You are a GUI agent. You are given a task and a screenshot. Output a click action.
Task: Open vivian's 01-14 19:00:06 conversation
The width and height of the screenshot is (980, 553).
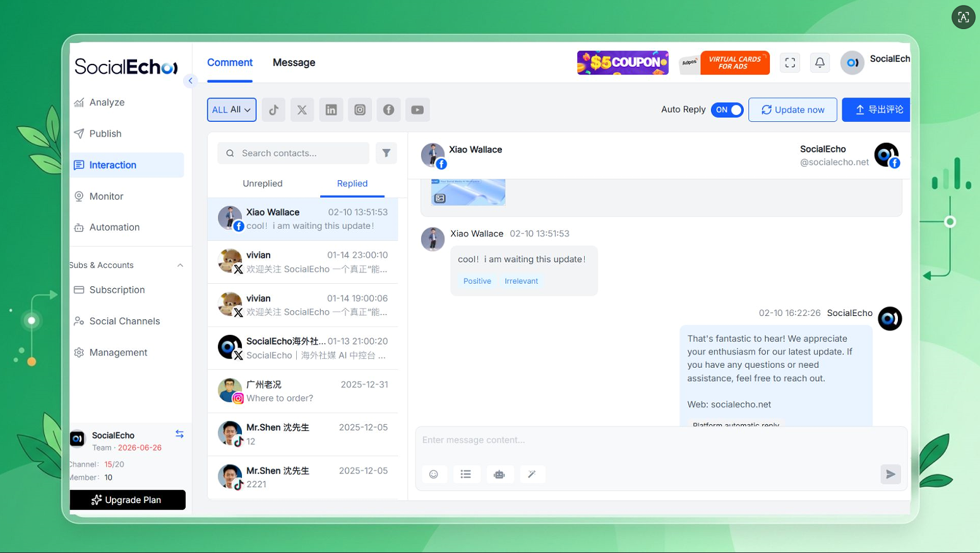pos(303,305)
